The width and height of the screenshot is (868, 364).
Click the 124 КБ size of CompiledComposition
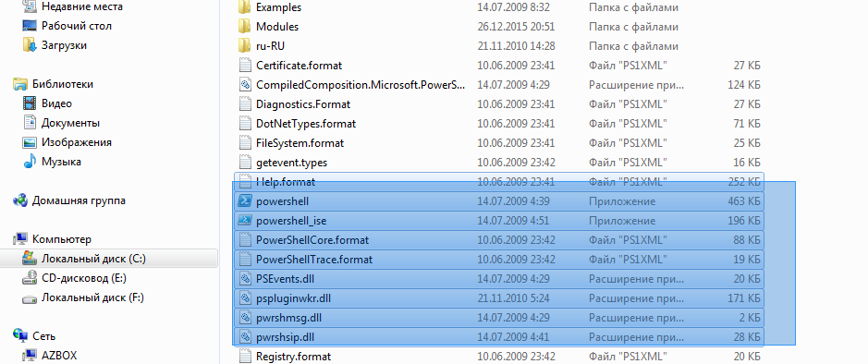point(744,85)
